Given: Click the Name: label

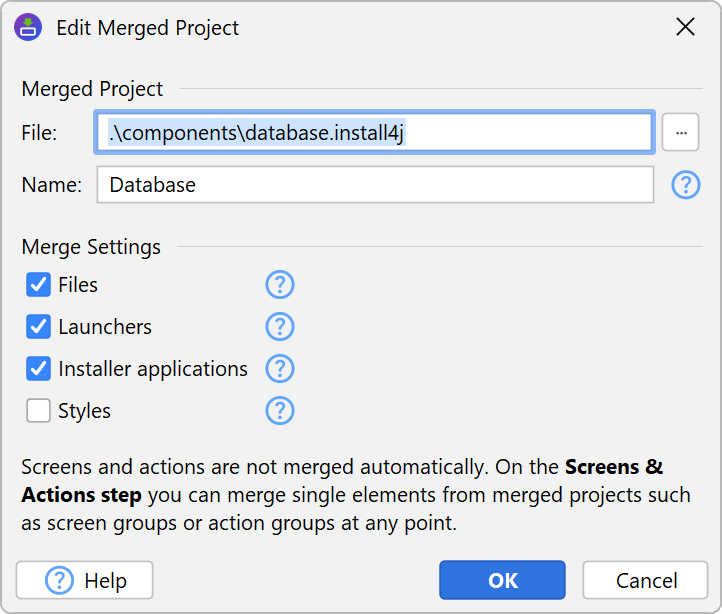Looking at the screenshot, I should click(x=51, y=185).
